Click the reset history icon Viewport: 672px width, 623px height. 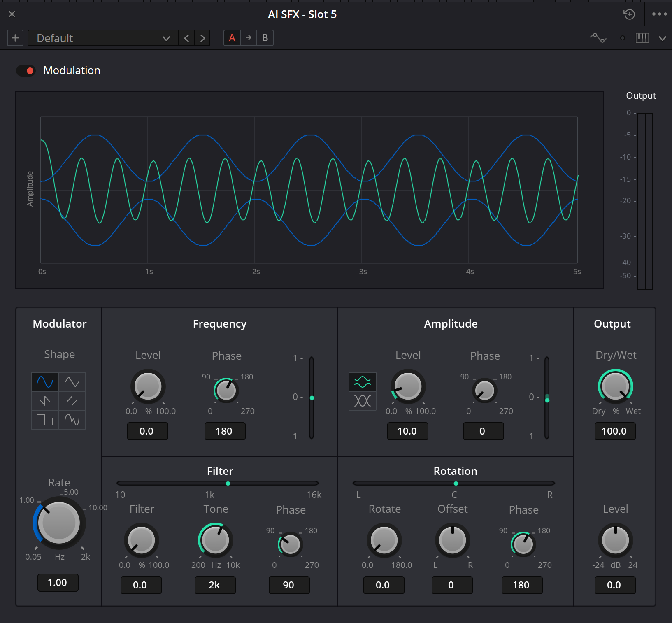[x=629, y=14]
